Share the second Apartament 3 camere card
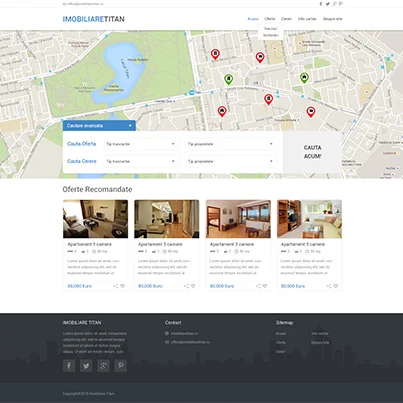The image size is (403, 403). coord(186,286)
